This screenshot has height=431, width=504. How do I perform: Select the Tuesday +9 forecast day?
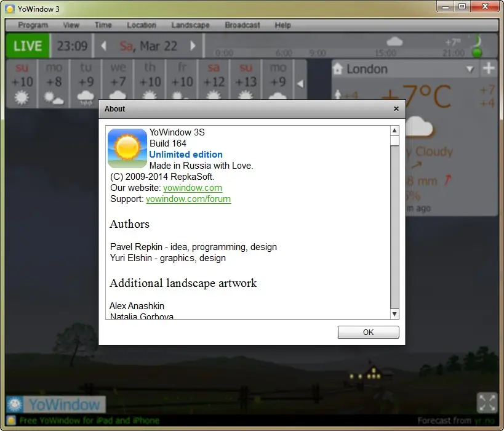(x=86, y=83)
